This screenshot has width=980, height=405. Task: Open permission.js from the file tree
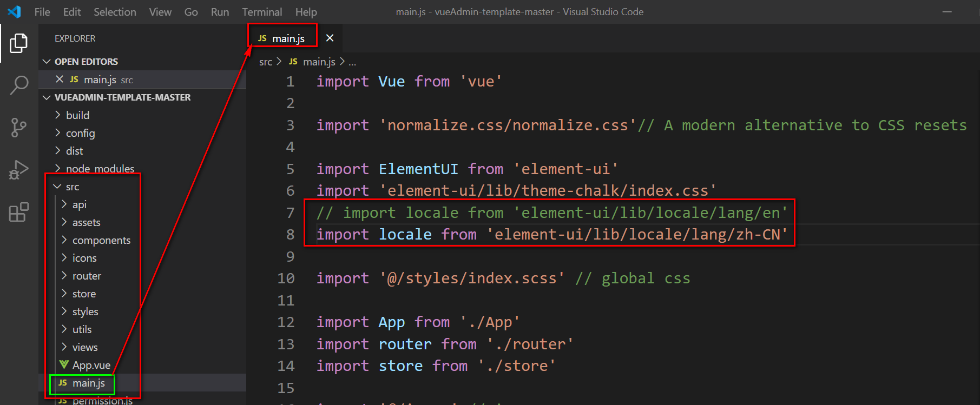(102, 400)
